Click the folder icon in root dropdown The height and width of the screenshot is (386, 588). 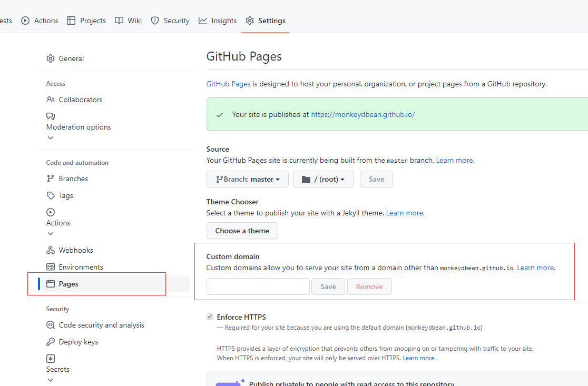(x=306, y=180)
